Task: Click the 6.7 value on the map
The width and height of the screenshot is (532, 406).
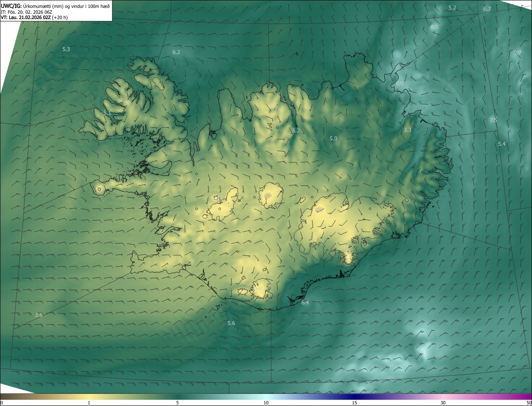Action: click(x=487, y=9)
